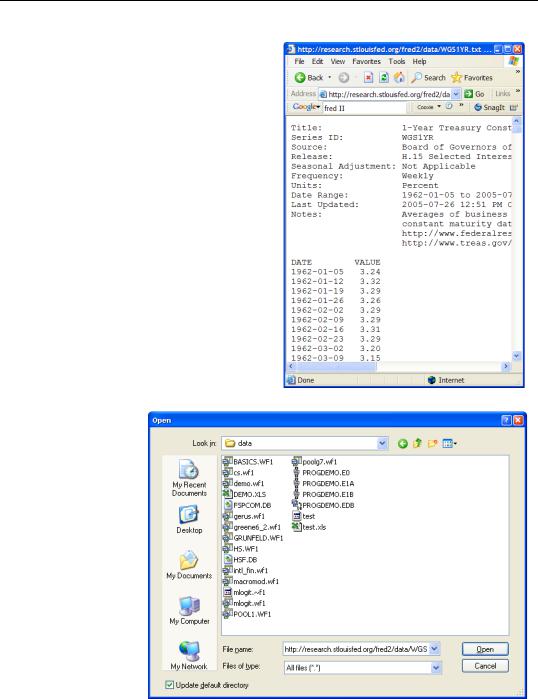Click the Go button next to address
538x699 pixels.
click(x=474, y=94)
